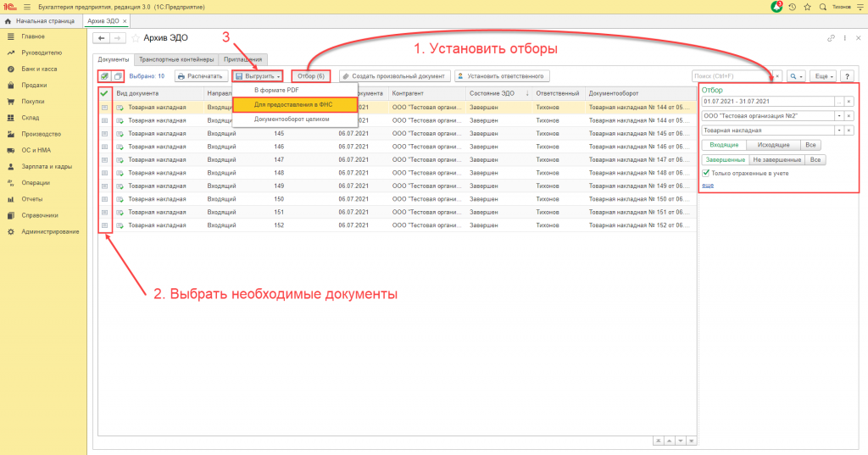Open the Руководителю sidebar section
The height and width of the screenshot is (455, 868).
(42, 53)
